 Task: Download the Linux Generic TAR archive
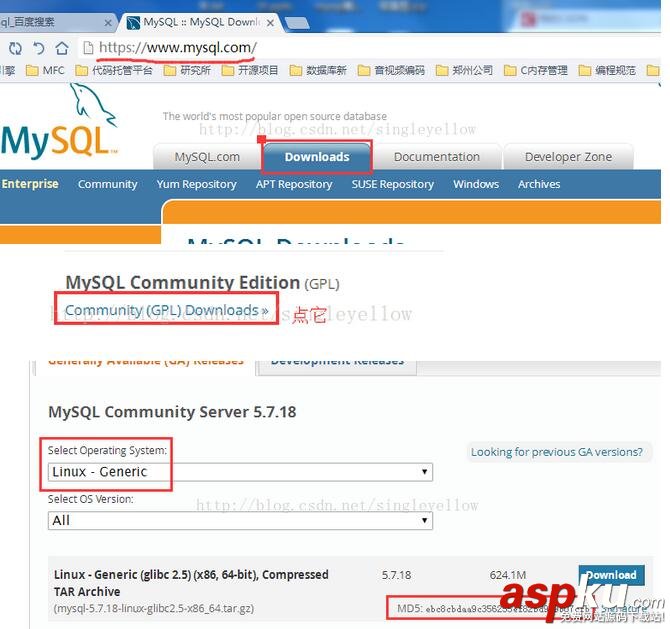[x=611, y=575]
